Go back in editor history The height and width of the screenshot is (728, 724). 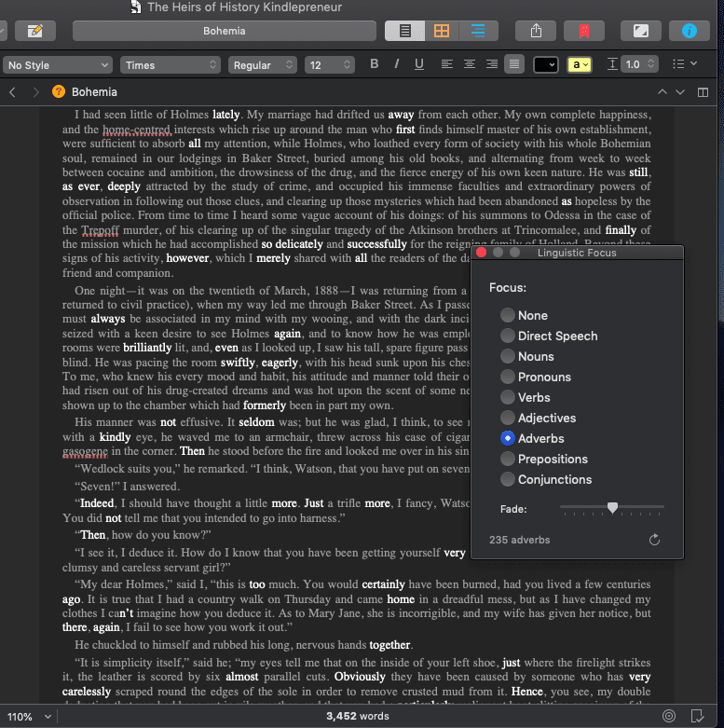[x=12, y=92]
